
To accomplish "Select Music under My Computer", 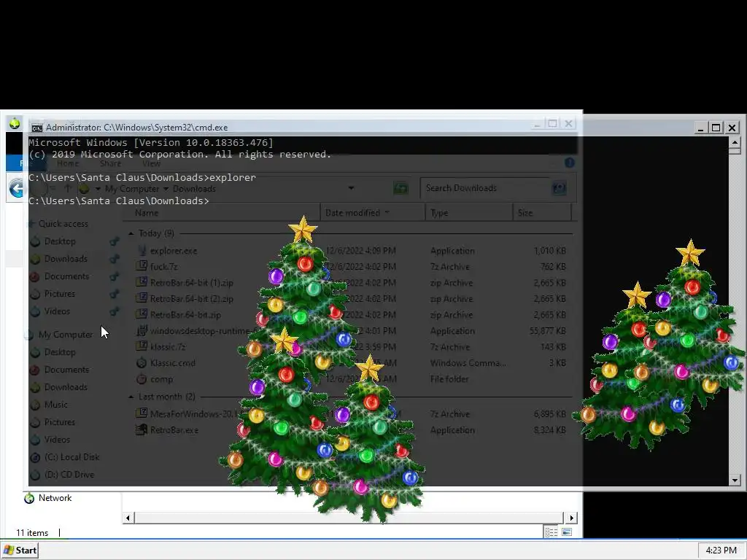I will 55,405.
